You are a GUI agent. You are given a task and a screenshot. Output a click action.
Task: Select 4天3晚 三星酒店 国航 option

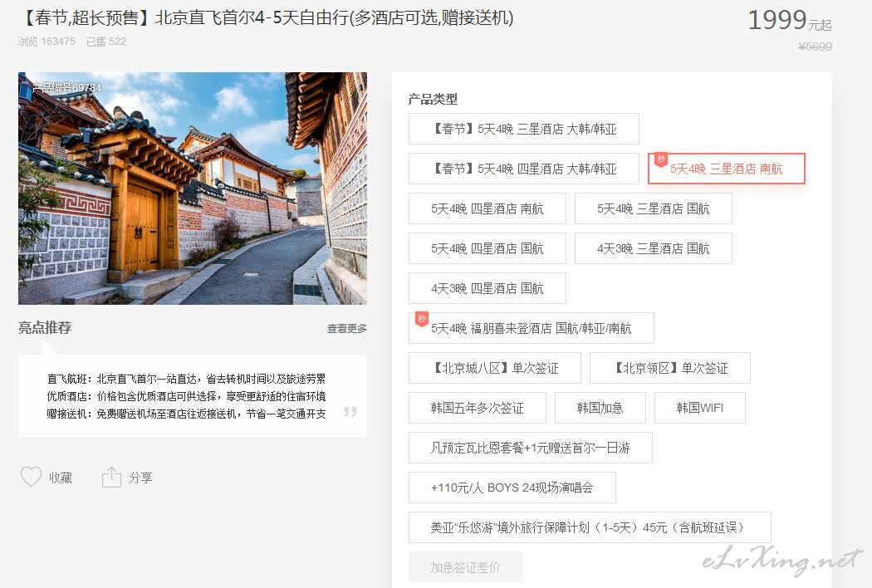(x=654, y=248)
